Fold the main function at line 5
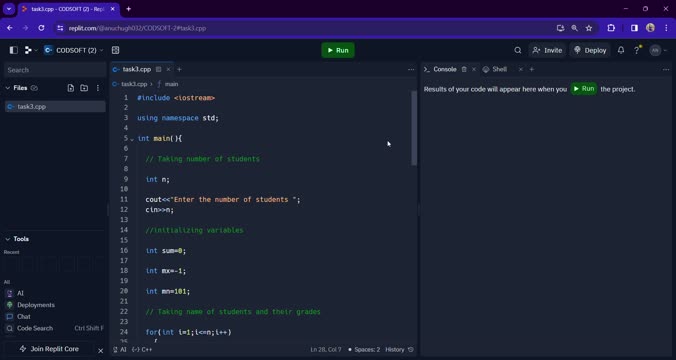This screenshot has width=676, height=360. pos(131,139)
